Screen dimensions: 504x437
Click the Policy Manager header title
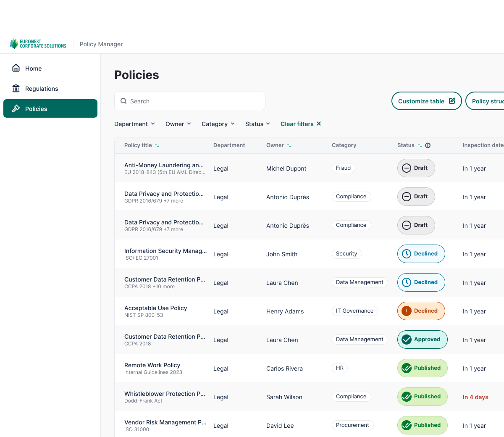point(101,44)
